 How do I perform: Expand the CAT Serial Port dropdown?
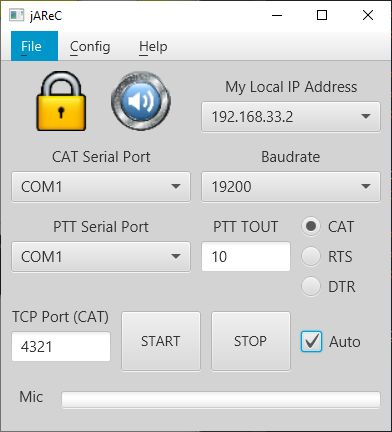pyautogui.click(x=101, y=187)
